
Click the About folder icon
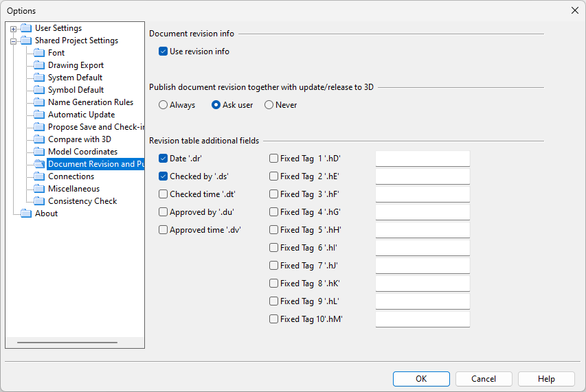(26, 214)
